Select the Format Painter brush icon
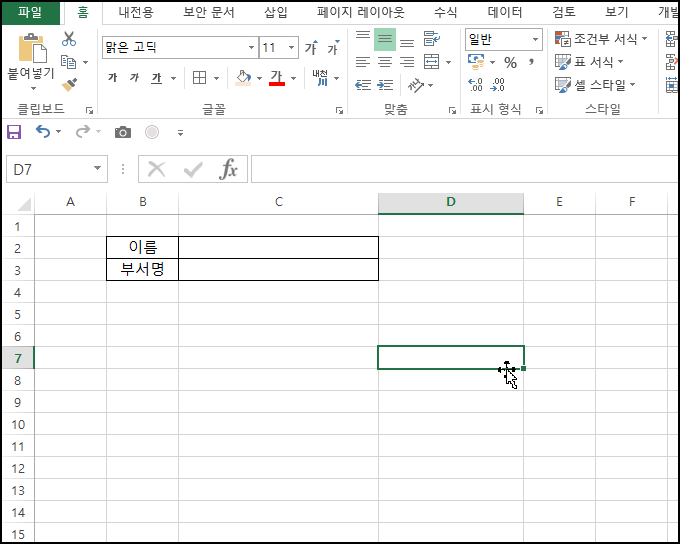Screen dimensions: 680x544 (69, 85)
